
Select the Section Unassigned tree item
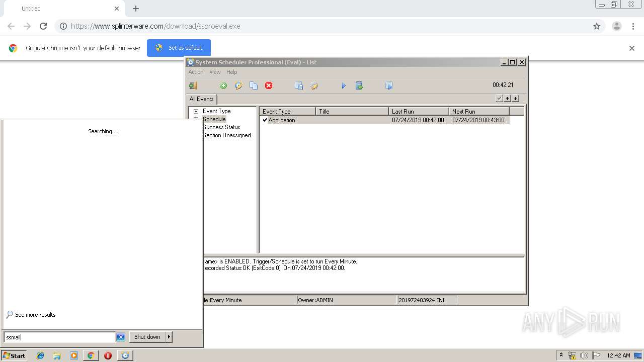click(x=227, y=135)
